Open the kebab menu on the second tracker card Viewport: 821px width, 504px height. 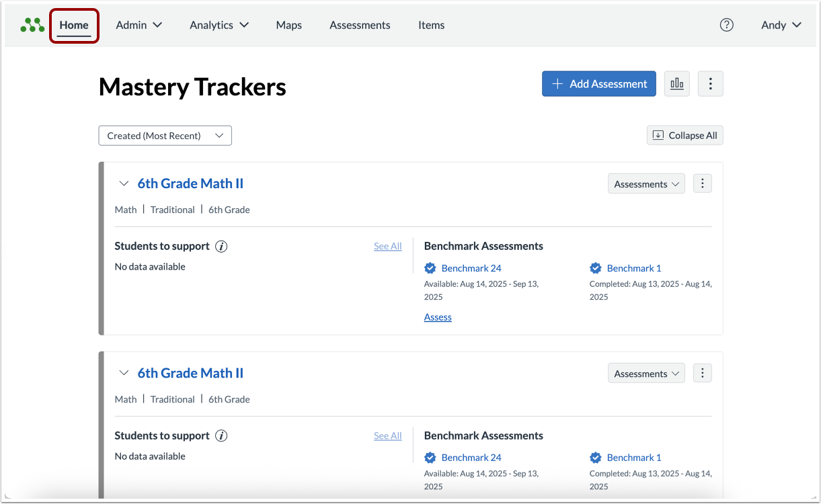702,372
